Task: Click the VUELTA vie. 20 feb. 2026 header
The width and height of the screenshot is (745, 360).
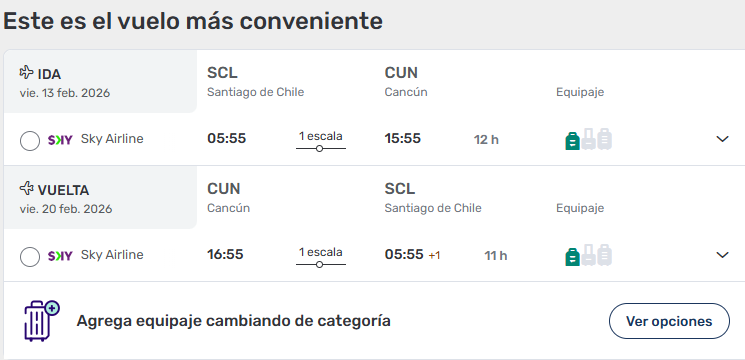Action: pos(66,199)
